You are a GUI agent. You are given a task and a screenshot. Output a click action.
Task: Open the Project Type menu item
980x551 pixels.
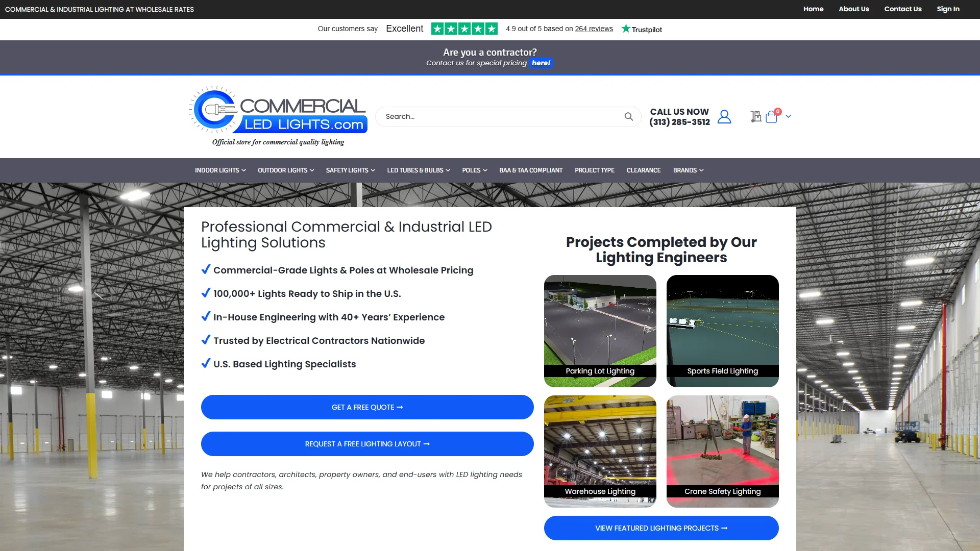click(x=595, y=170)
